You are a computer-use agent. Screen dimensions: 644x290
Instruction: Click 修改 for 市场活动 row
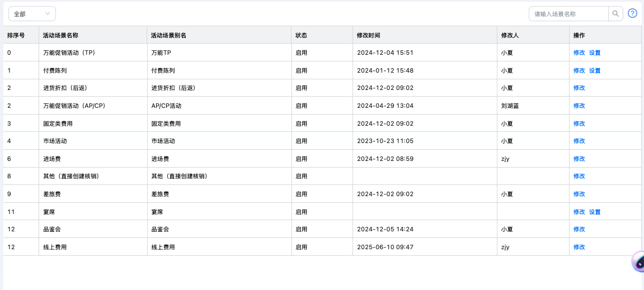point(579,141)
